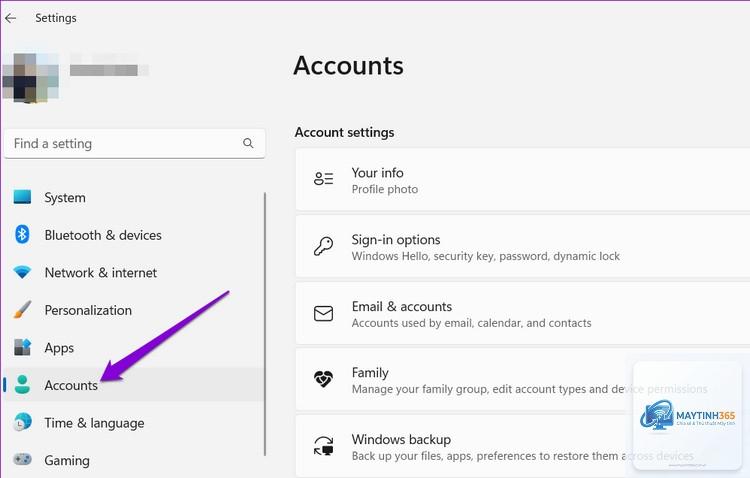Image resolution: width=750 pixels, height=478 pixels.
Task: Click the Family heart icon
Action: [323, 379]
